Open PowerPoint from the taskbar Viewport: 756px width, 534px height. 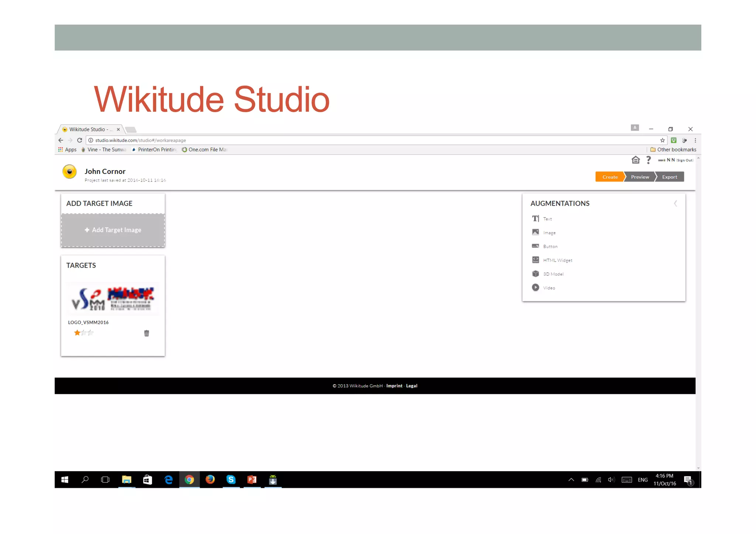click(252, 479)
